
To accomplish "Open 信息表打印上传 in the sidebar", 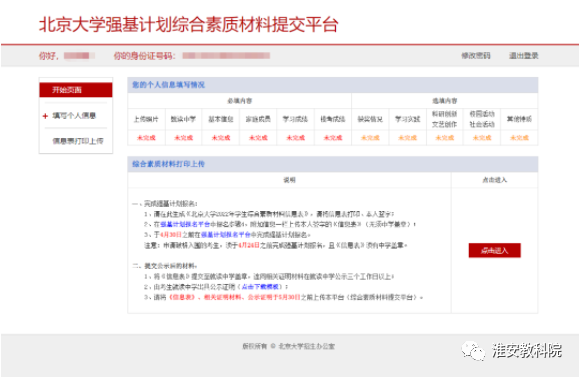I will tap(78, 141).
